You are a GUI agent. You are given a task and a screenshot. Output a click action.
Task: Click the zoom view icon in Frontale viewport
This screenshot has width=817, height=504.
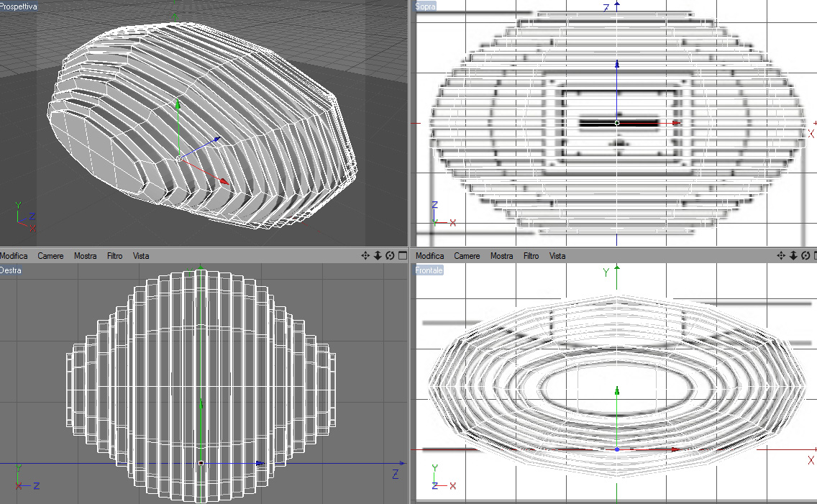tap(793, 256)
